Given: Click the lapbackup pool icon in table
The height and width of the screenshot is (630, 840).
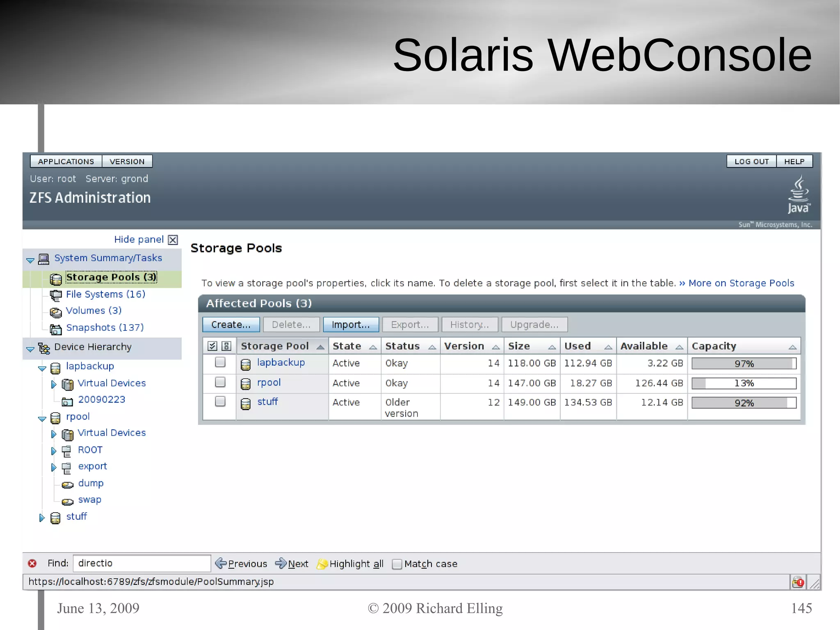Looking at the screenshot, I should coord(246,364).
